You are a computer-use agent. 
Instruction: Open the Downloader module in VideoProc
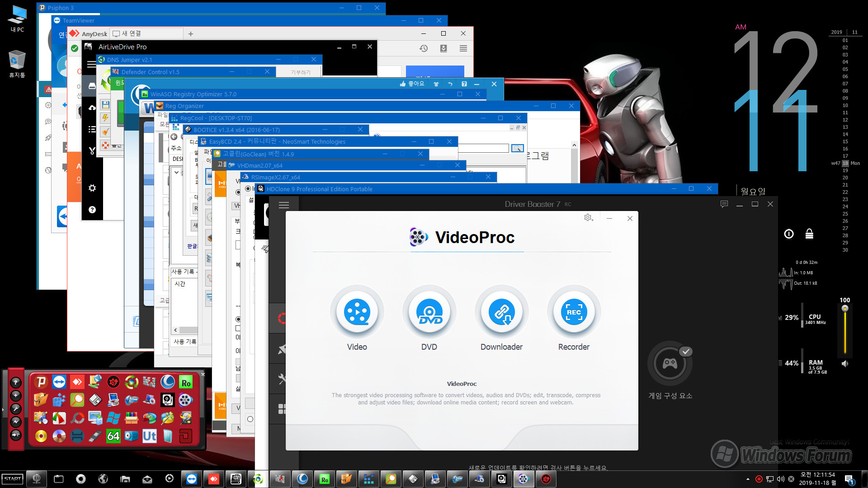[502, 312]
